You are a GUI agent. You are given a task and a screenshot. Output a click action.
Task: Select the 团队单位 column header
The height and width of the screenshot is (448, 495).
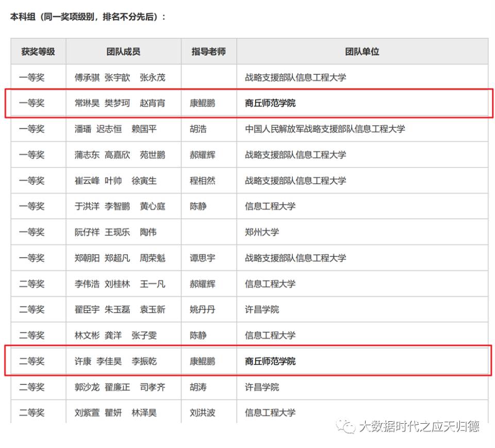coord(362,52)
